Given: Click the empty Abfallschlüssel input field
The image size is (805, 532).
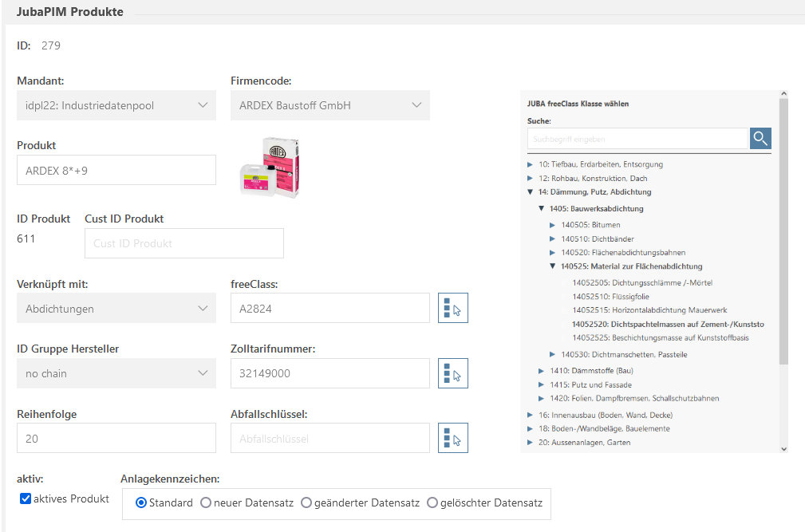Looking at the screenshot, I should (x=330, y=438).
